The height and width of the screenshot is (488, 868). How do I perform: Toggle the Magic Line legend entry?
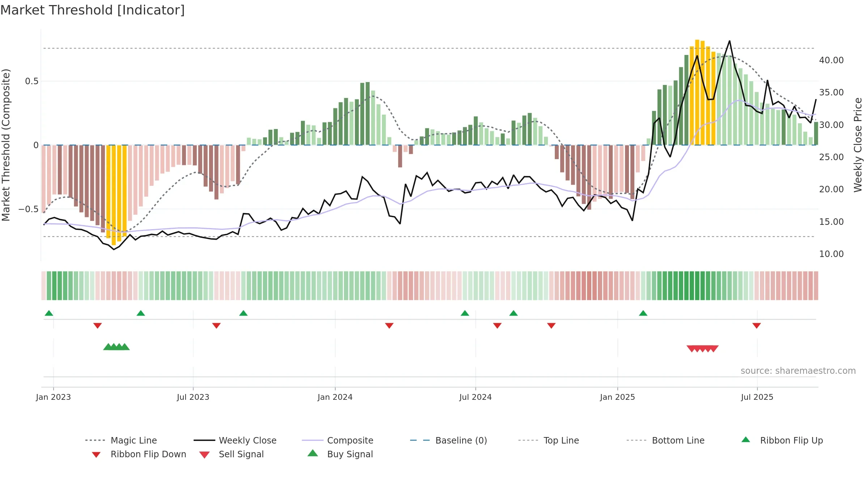(121, 440)
